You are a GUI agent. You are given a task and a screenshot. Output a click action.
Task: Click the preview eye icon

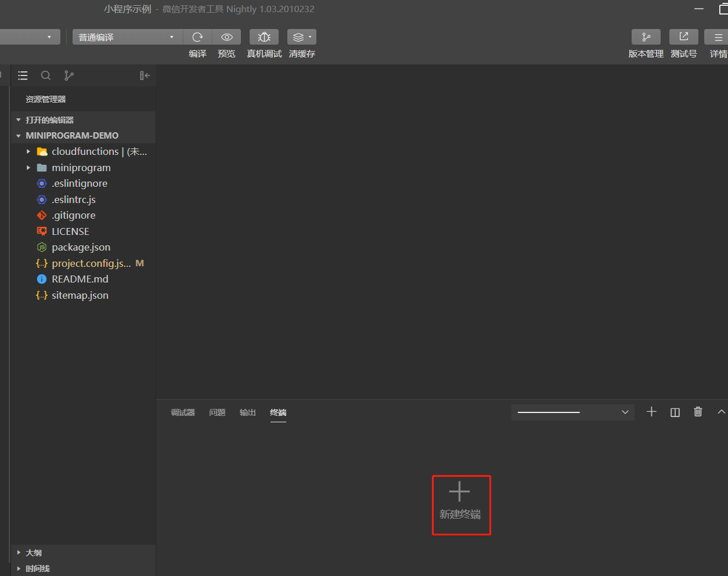[x=227, y=37]
